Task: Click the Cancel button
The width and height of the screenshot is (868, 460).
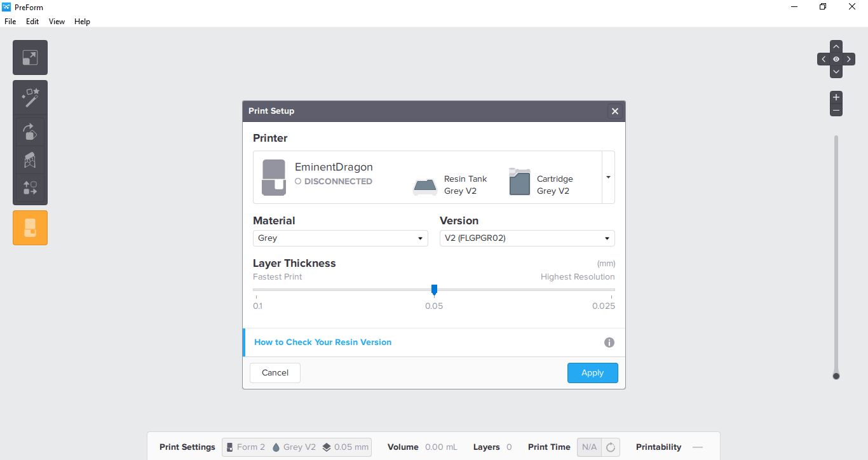Action: (x=275, y=373)
